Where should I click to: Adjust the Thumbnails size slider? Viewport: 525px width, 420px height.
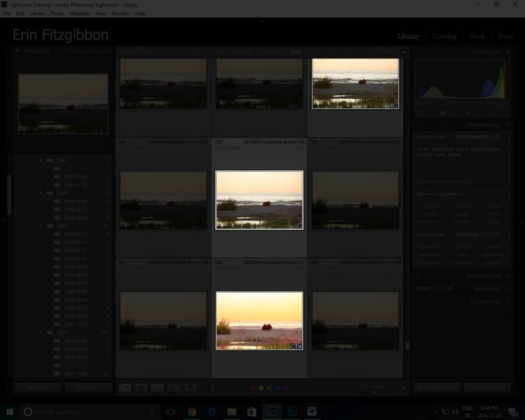(375, 392)
